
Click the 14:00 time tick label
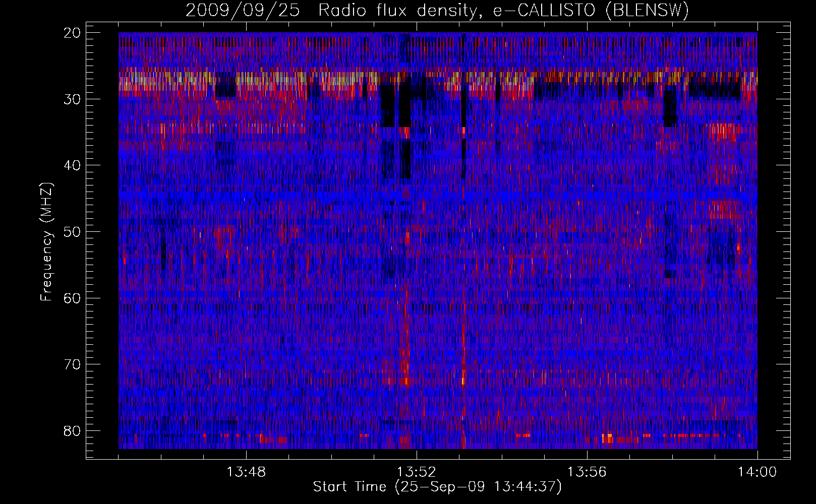757,472
